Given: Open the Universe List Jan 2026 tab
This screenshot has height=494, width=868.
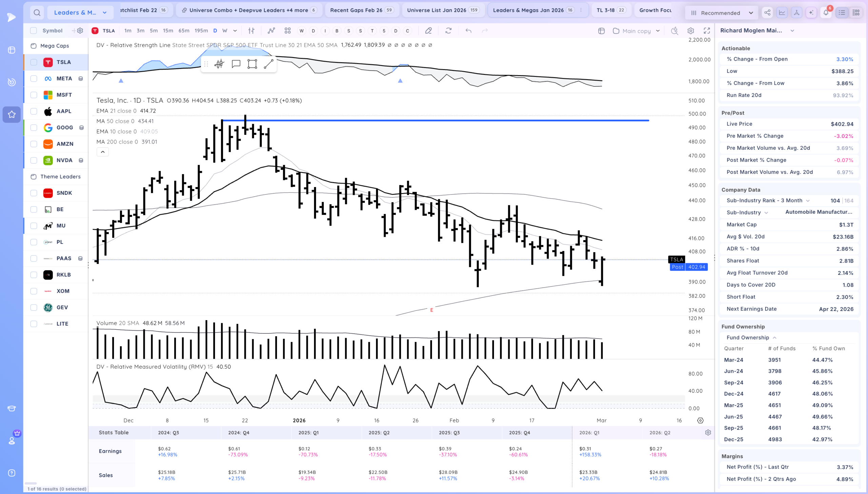Looking at the screenshot, I should 443,10.
